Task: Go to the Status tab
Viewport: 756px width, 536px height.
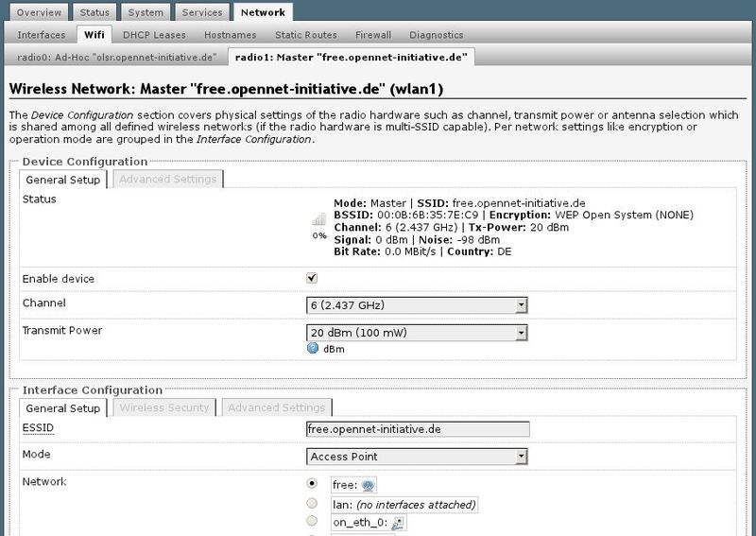Action: [x=94, y=12]
